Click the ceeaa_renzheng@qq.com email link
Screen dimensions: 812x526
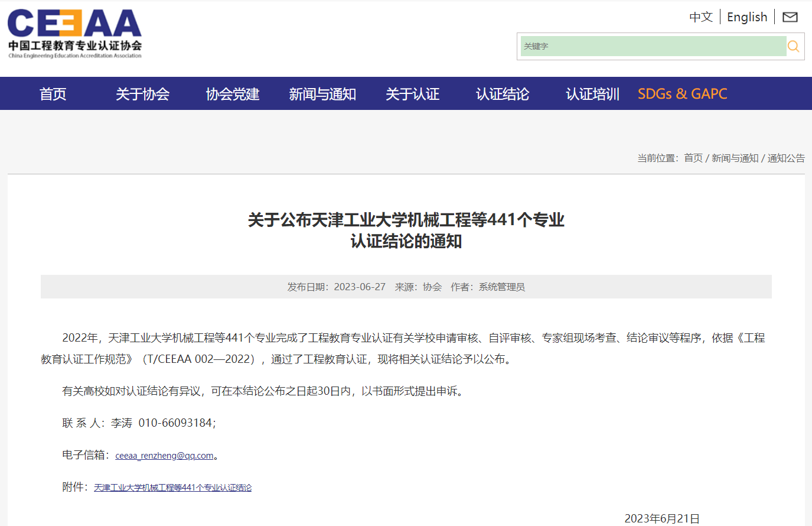[164, 456]
